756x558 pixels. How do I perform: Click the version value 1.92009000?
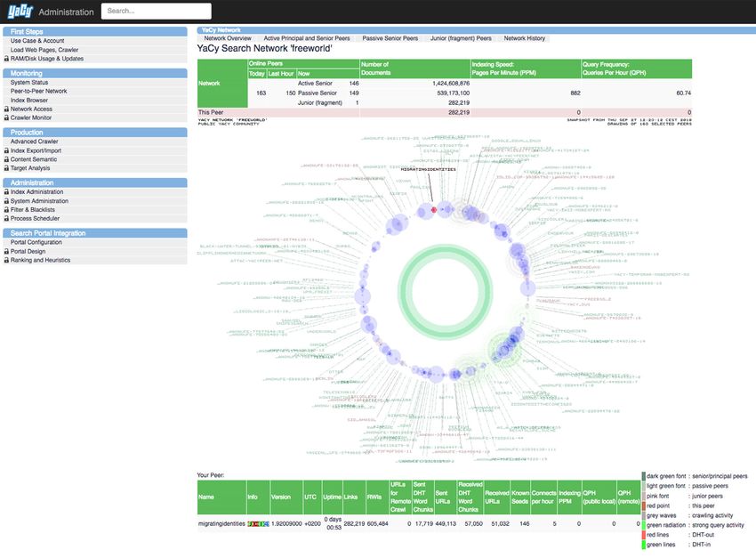pos(286,524)
